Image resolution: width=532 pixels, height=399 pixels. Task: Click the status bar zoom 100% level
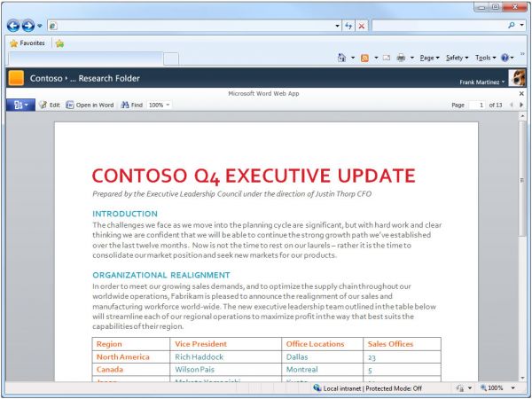pyautogui.click(x=491, y=387)
